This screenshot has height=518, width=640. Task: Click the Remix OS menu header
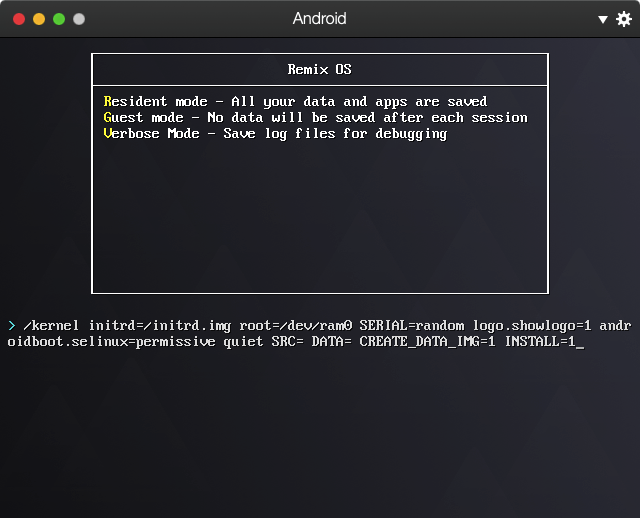tap(320, 69)
